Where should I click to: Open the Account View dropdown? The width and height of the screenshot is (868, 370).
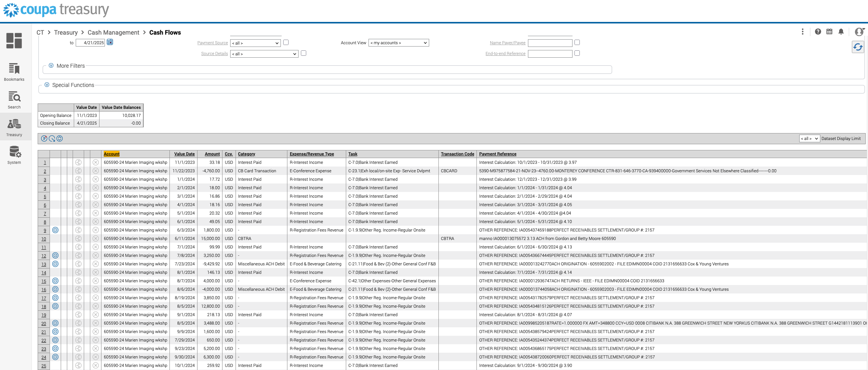[399, 43]
